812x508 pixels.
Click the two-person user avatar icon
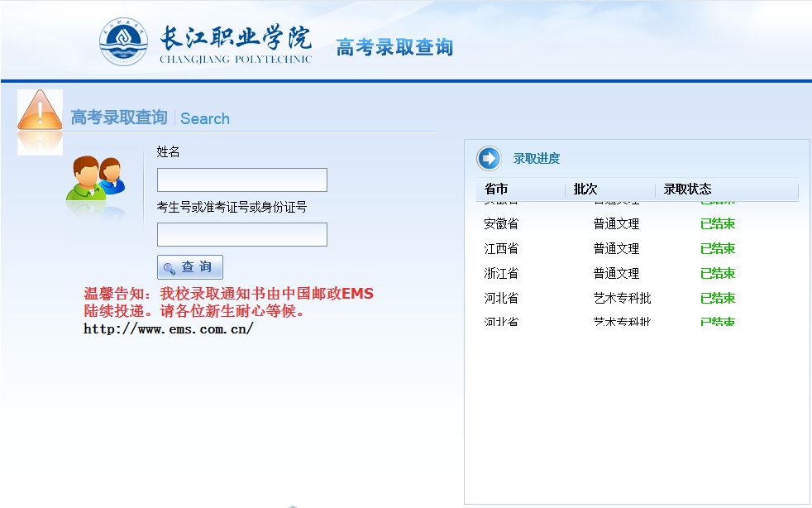tap(95, 179)
